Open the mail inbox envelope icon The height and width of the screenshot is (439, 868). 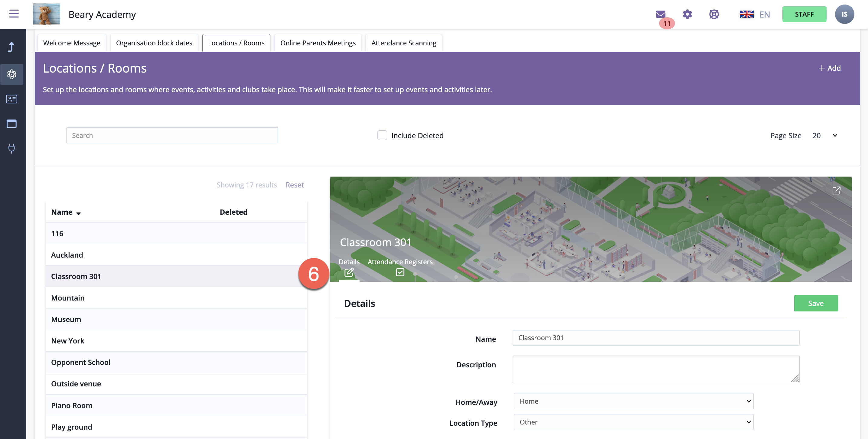(660, 14)
